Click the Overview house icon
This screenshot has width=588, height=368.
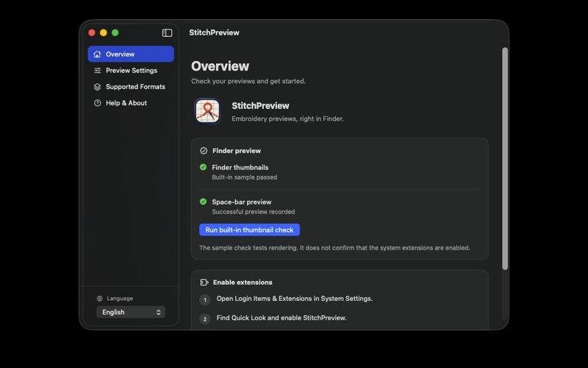click(97, 54)
